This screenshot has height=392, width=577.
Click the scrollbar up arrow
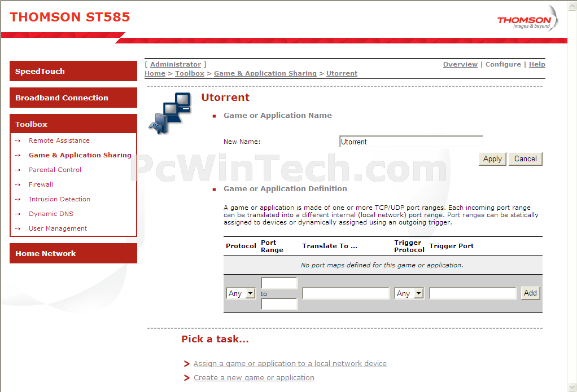[x=572, y=5]
